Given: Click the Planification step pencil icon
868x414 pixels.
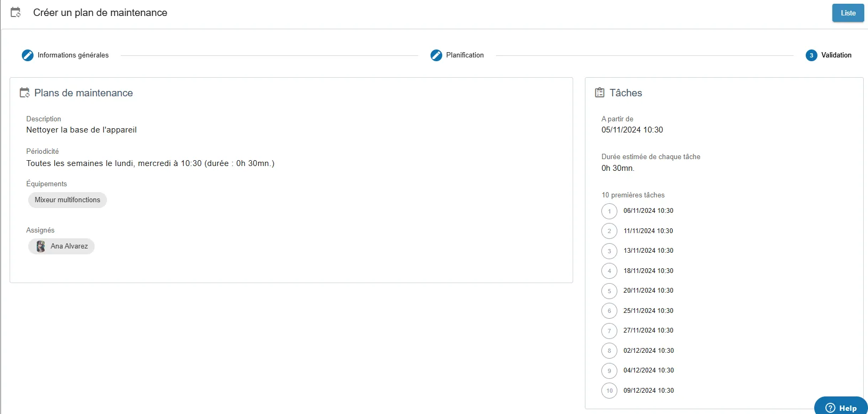Looking at the screenshot, I should [436, 55].
